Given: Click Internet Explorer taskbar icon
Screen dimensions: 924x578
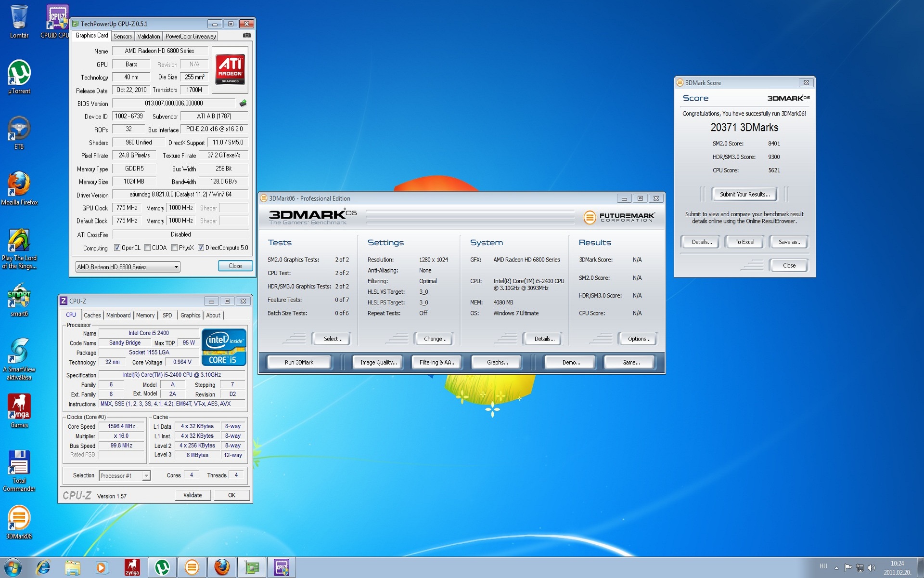Looking at the screenshot, I should [x=43, y=567].
